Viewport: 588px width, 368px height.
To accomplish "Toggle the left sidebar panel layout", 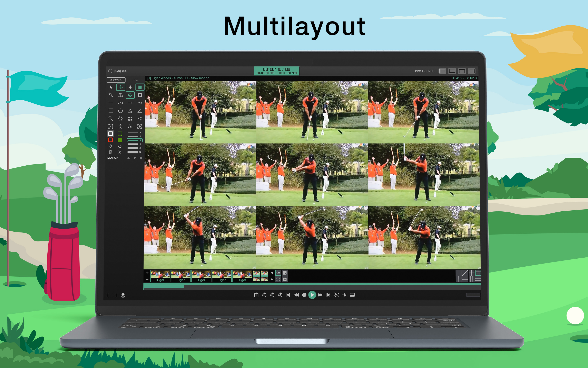I will click(442, 71).
